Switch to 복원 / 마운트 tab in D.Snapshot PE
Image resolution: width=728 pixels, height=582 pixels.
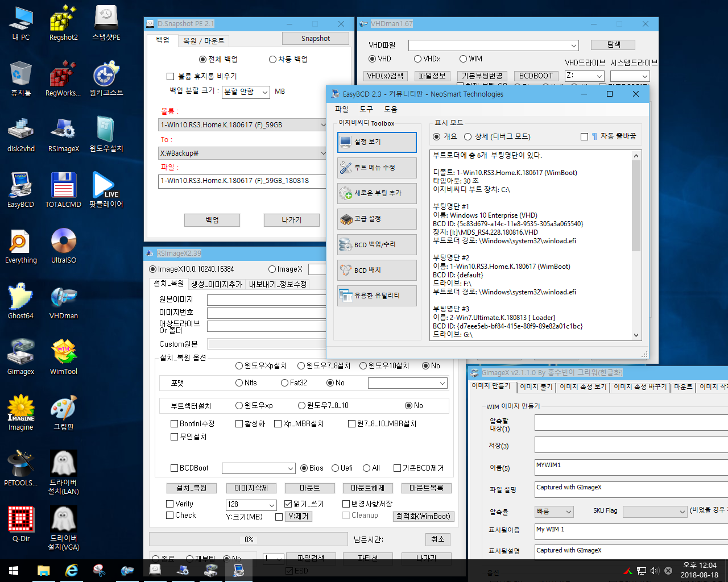[204, 41]
